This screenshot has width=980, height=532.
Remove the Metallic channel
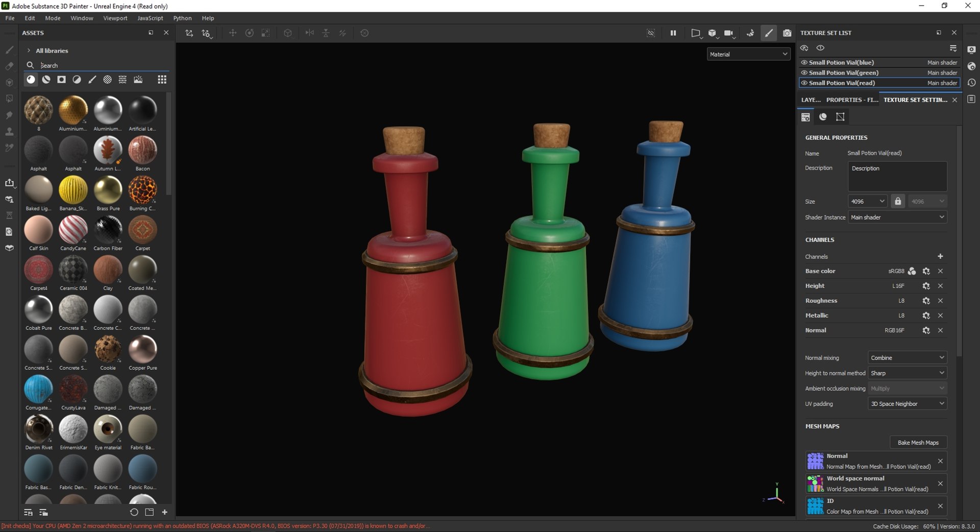[940, 316]
